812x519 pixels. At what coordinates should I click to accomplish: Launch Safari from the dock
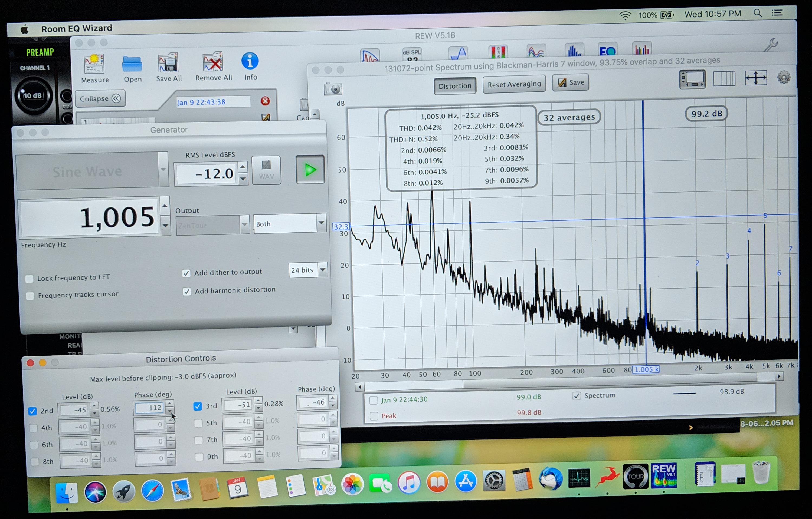click(152, 491)
